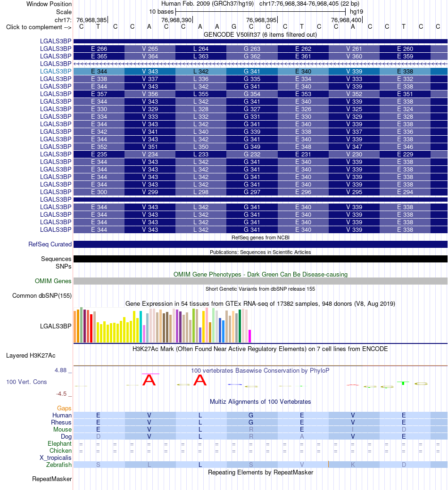This screenshot has width=448, height=490.
Task: Click the "10 bases" scale bar label
Action: pos(161,12)
